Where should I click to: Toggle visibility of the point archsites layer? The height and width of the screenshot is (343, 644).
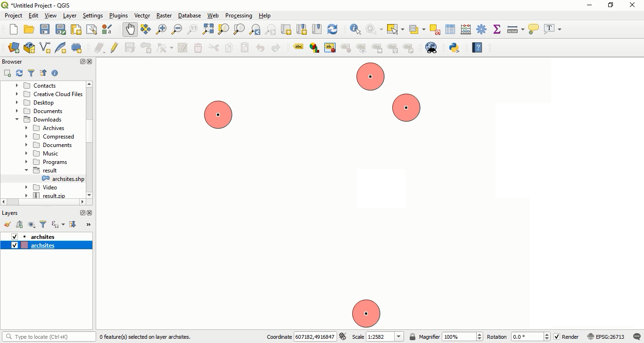click(x=15, y=237)
